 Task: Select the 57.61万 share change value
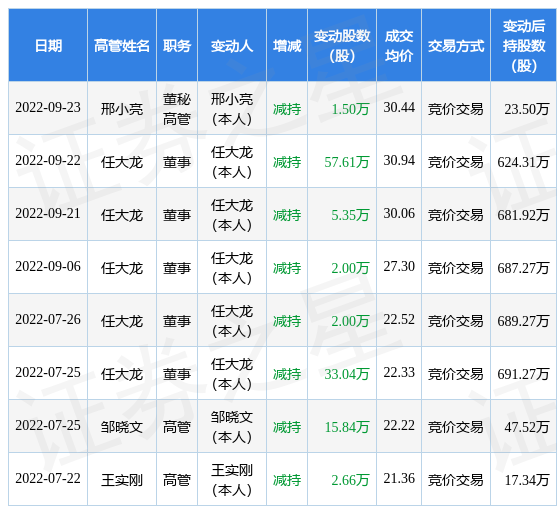(347, 162)
